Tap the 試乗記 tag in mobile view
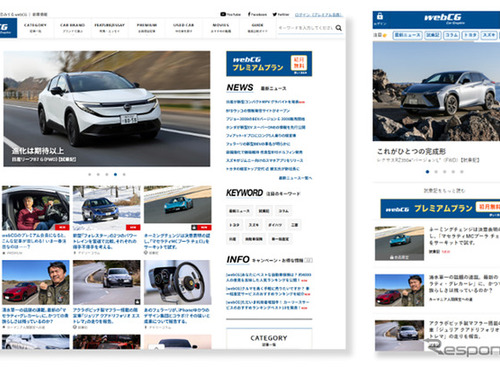Image resolution: width=500 pixels, height=367 pixels. click(x=433, y=35)
